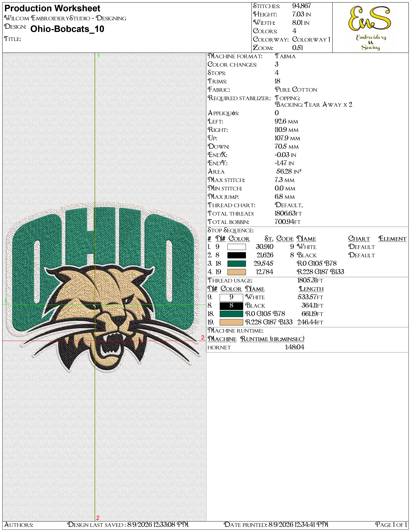
Task: Click the "Production Worksheet" heading
Action: pos(52,9)
